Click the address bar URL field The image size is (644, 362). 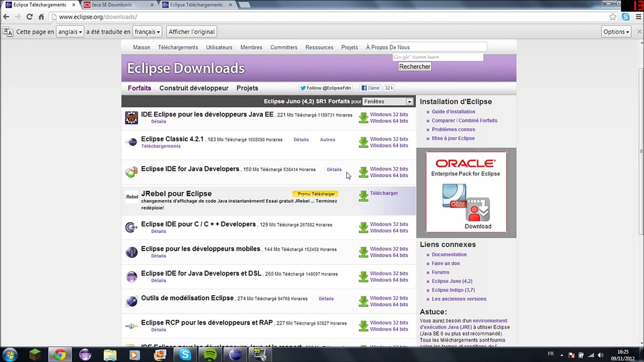(x=329, y=17)
